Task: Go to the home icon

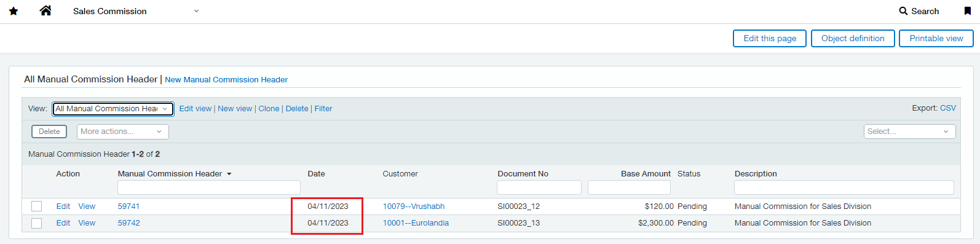Action: coord(45,10)
